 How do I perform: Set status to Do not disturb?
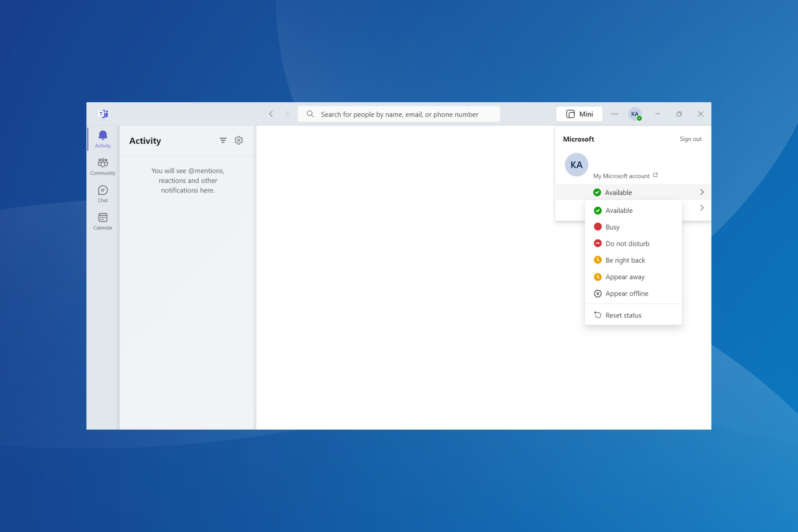tap(633, 244)
